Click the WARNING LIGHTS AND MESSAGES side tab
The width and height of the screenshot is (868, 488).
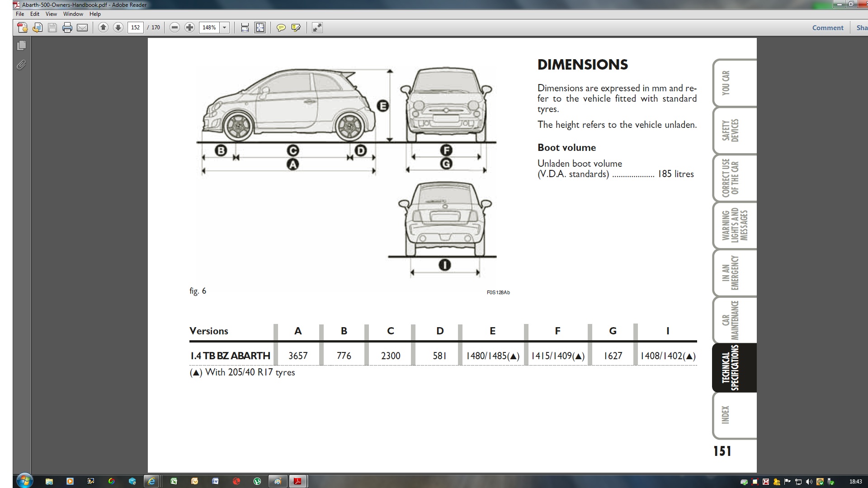pos(734,225)
